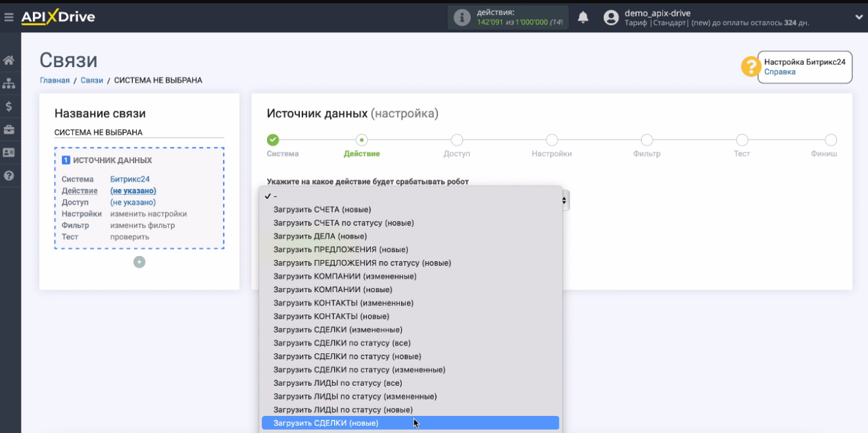
Task: Open the Справка link
Action: 780,72
